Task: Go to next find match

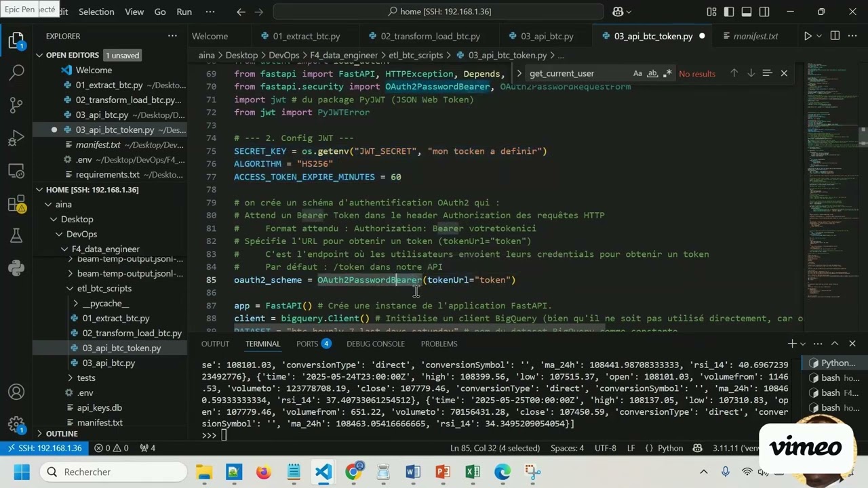Action: tap(750, 73)
